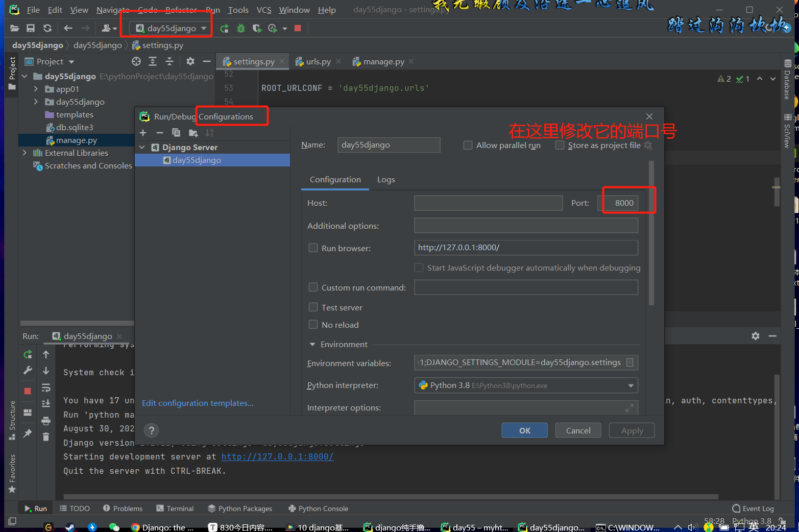799x532 pixels.
Task: Click the stop button in main toolbar
Action: tap(298, 28)
